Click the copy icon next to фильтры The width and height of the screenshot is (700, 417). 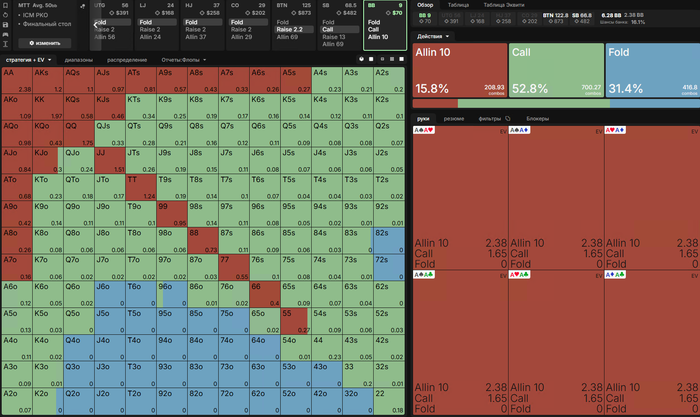pos(508,119)
